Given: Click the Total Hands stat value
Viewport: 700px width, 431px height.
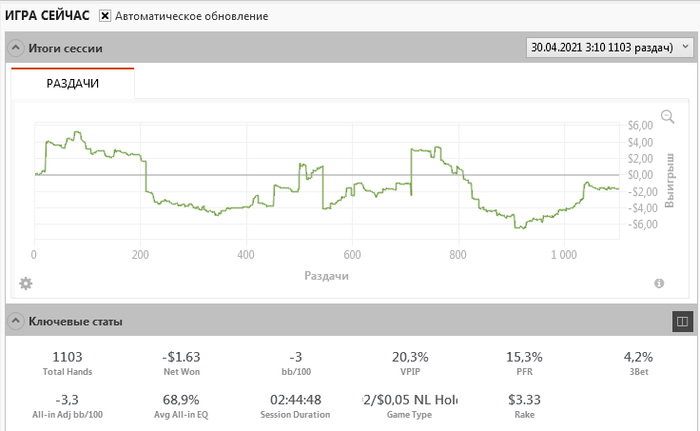Looking at the screenshot, I should (67, 357).
